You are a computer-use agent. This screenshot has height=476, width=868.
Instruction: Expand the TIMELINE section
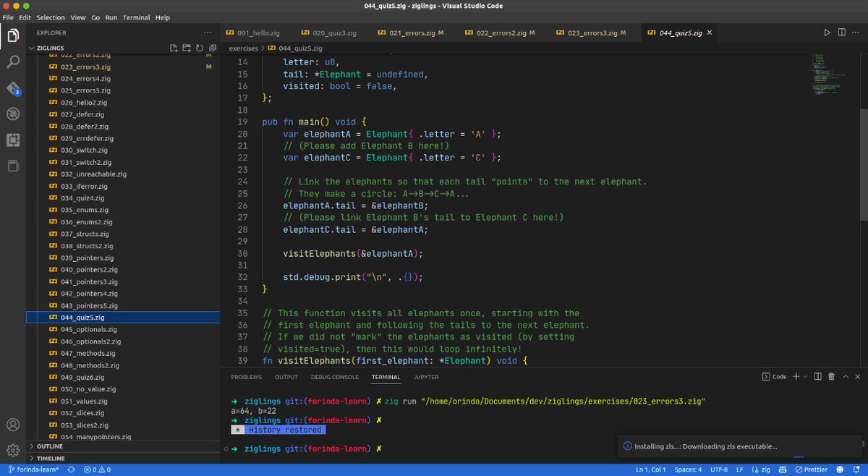click(x=122, y=458)
